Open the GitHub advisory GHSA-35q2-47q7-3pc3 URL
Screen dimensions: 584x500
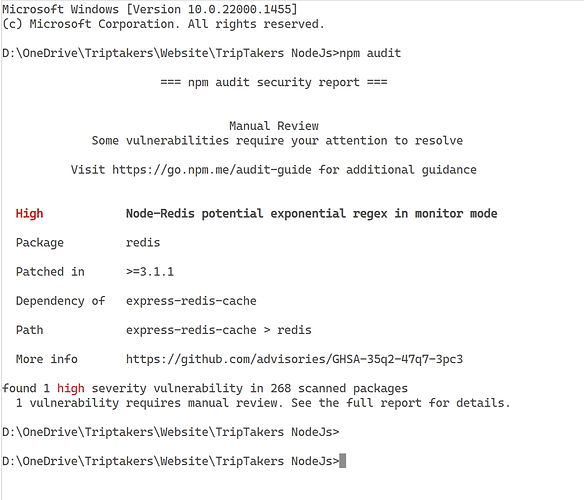[x=294, y=359]
